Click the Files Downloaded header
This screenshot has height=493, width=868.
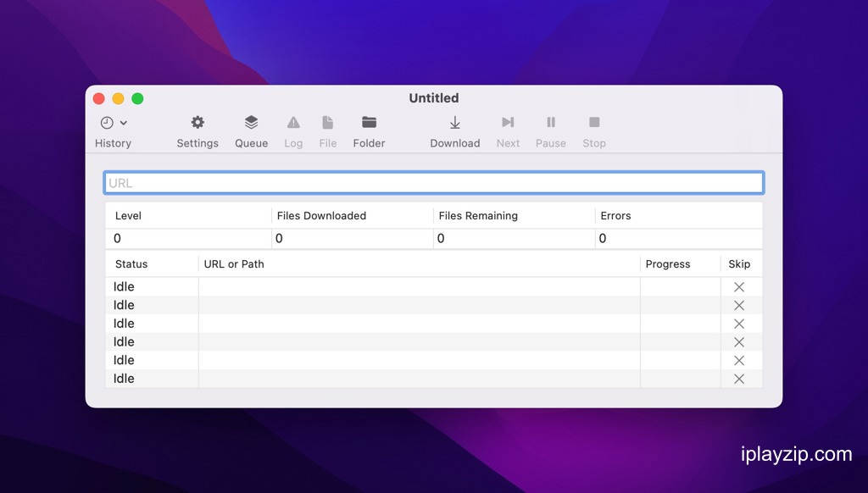(321, 216)
